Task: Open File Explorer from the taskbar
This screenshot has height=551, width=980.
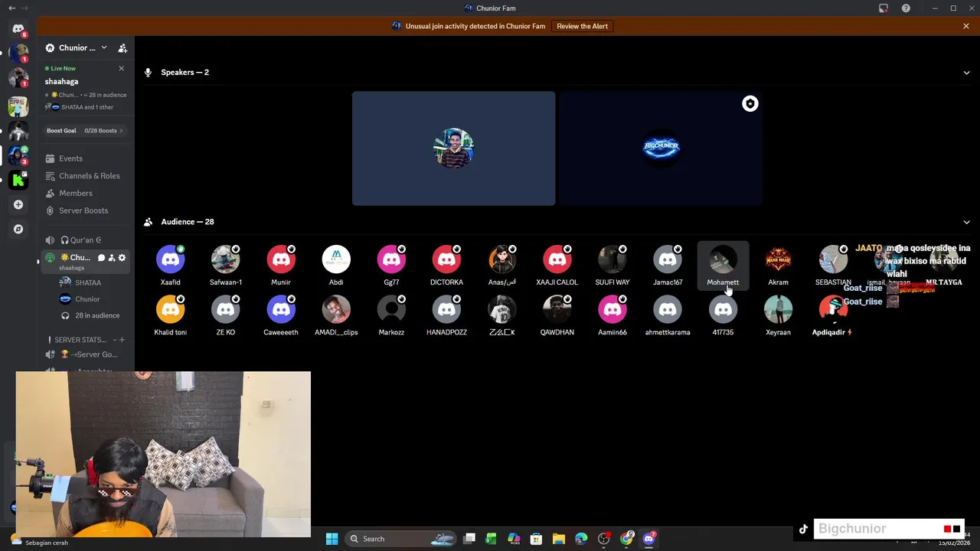Action: click(559, 539)
